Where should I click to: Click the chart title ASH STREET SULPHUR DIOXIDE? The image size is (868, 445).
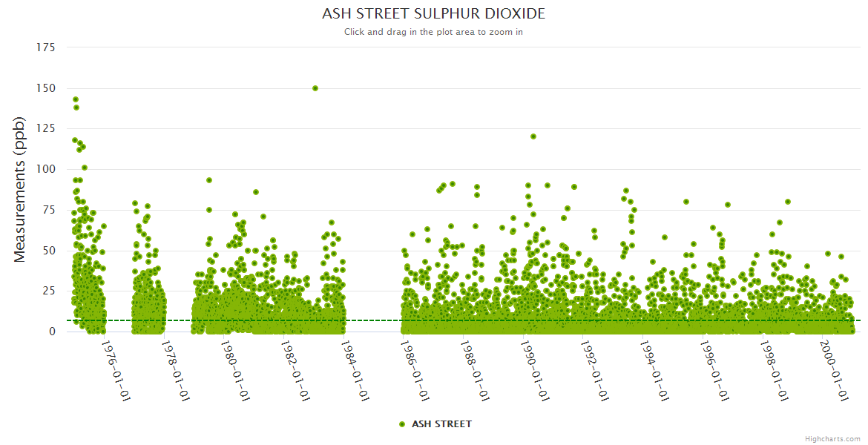[x=433, y=14]
